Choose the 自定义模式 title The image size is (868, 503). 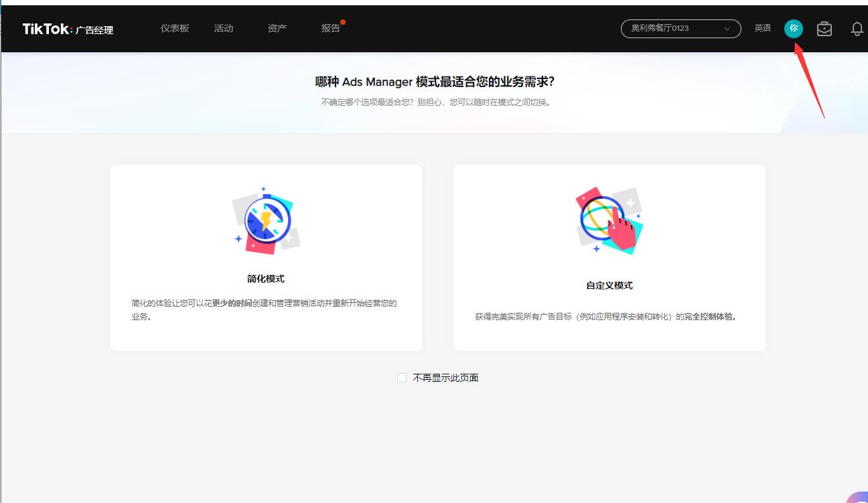(609, 285)
